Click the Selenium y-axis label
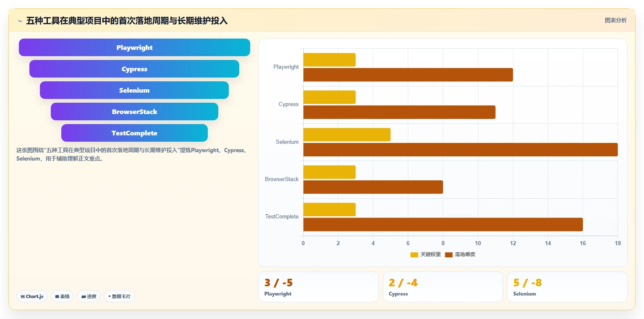This screenshot has height=319, width=644. click(x=287, y=142)
